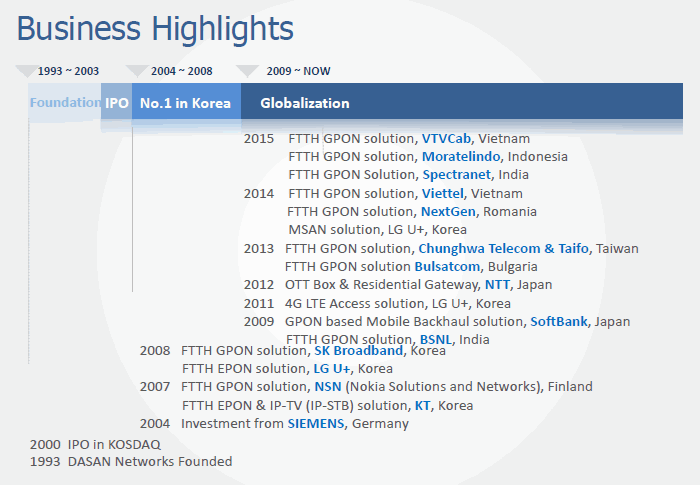
Task: Click the 2000 IPO in KOSDAQ line
Action: (95, 444)
